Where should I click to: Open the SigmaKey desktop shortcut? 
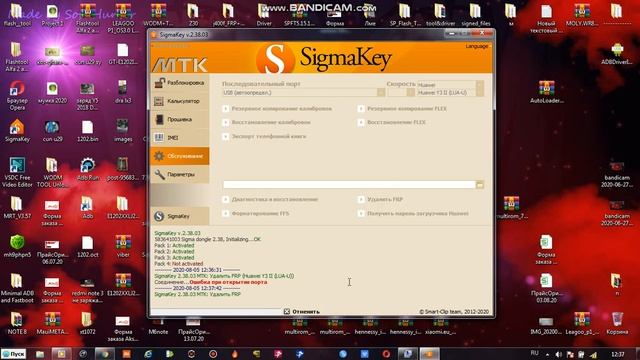point(17,130)
